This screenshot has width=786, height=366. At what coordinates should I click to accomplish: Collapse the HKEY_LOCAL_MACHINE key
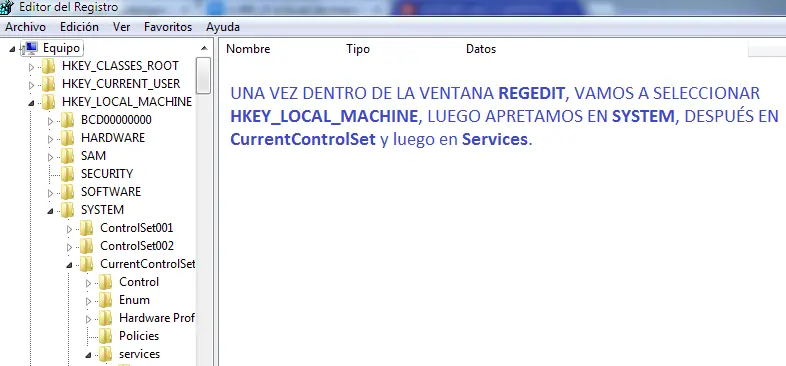(31, 103)
